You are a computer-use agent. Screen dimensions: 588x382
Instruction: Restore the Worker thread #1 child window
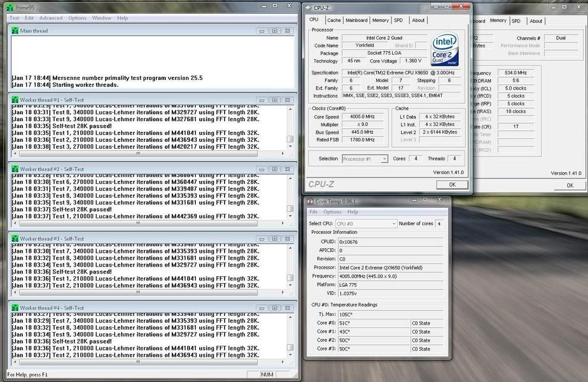[x=274, y=100]
